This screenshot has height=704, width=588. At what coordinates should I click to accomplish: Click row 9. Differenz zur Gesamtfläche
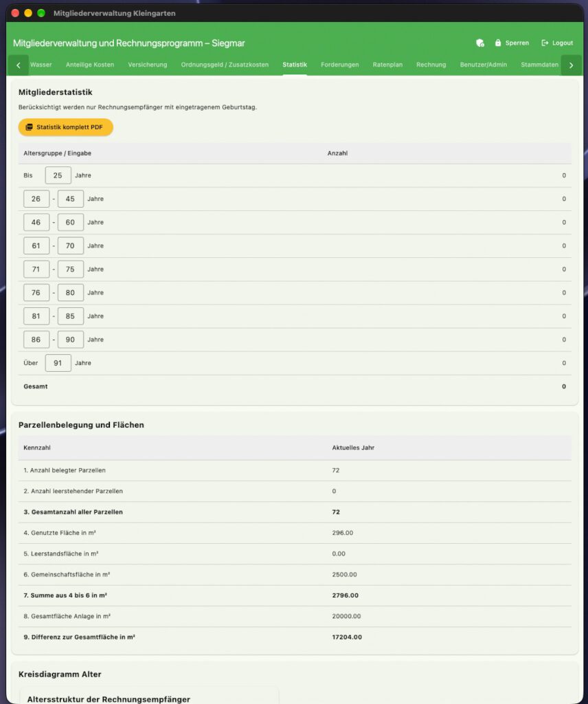(295, 637)
